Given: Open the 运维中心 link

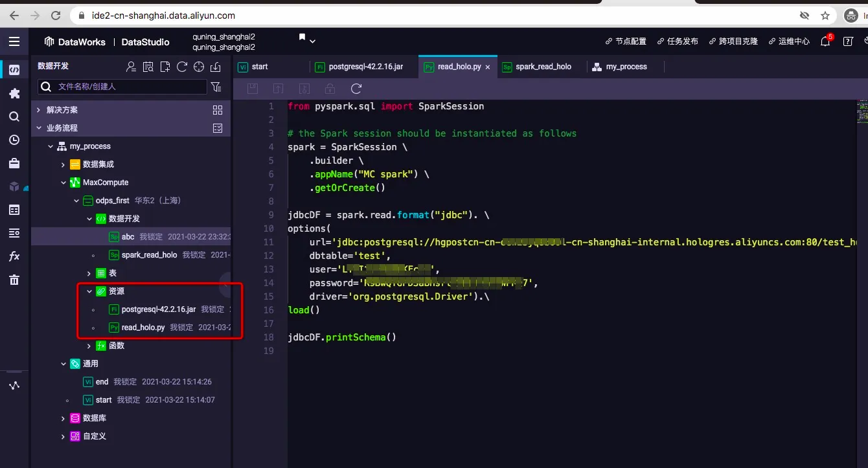Looking at the screenshot, I should (789, 41).
